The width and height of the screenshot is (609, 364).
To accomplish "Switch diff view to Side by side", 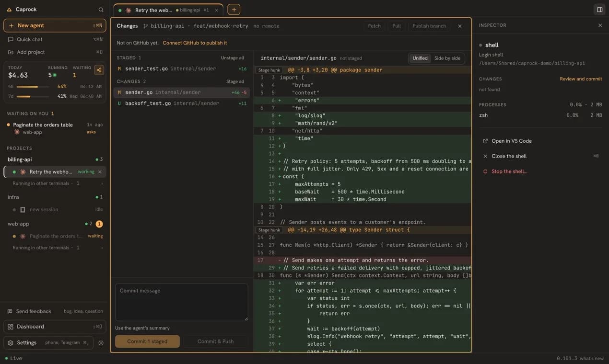I will tap(447, 58).
